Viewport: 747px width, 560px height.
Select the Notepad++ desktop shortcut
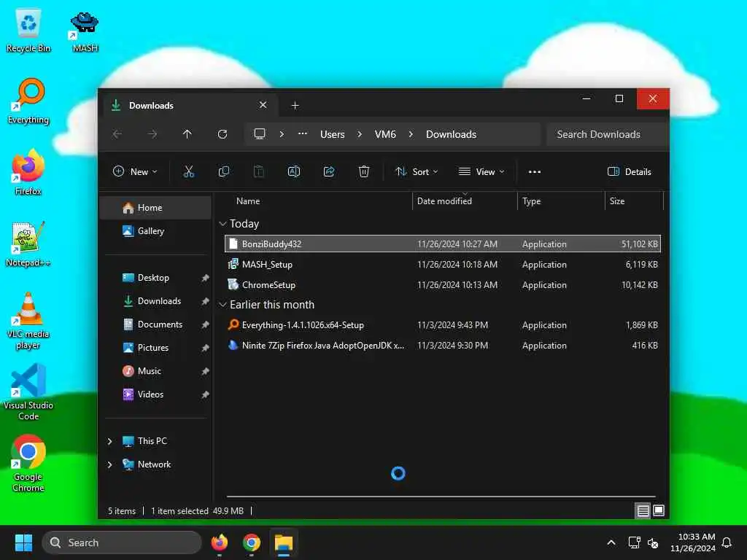click(x=28, y=244)
